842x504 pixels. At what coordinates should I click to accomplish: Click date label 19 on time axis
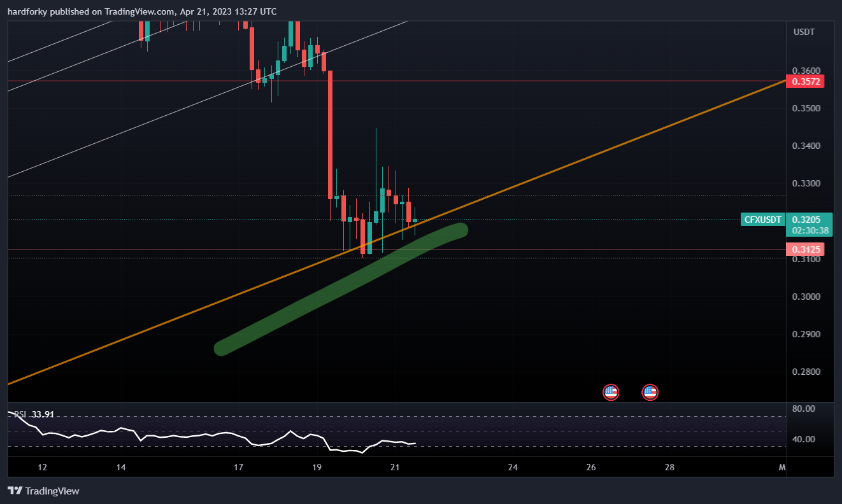coord(317,467)
